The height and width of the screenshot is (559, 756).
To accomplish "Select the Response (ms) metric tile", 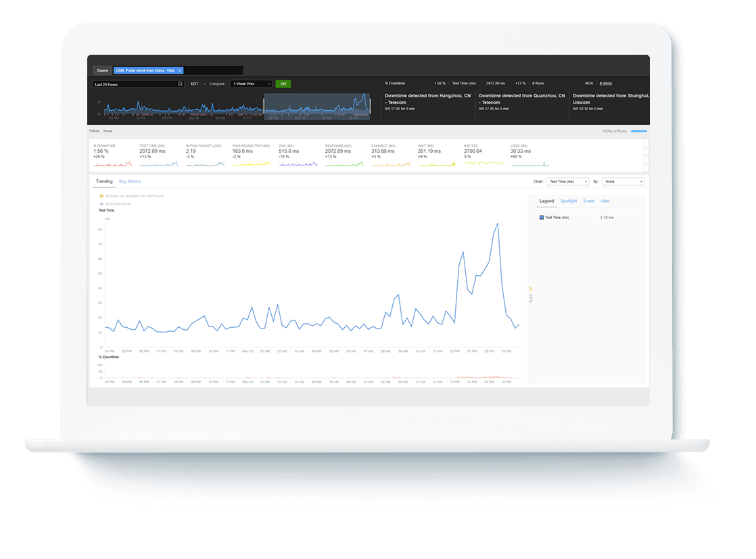I will point(344,155).
